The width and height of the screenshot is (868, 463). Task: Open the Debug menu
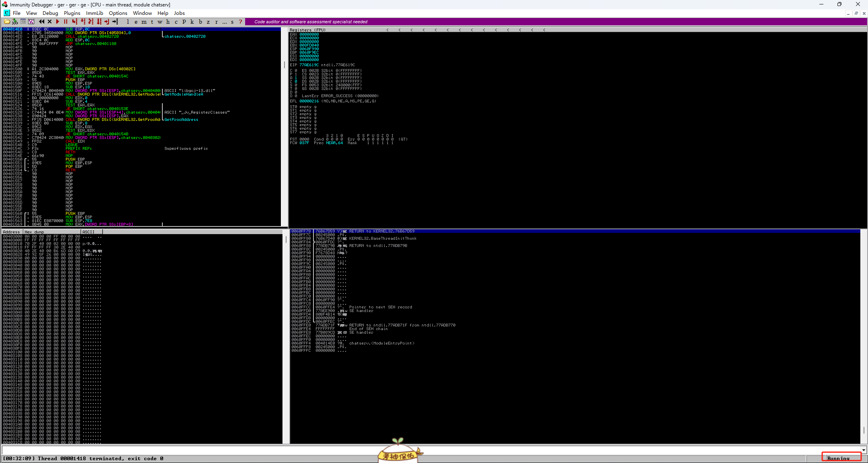[x=50, y=13]
